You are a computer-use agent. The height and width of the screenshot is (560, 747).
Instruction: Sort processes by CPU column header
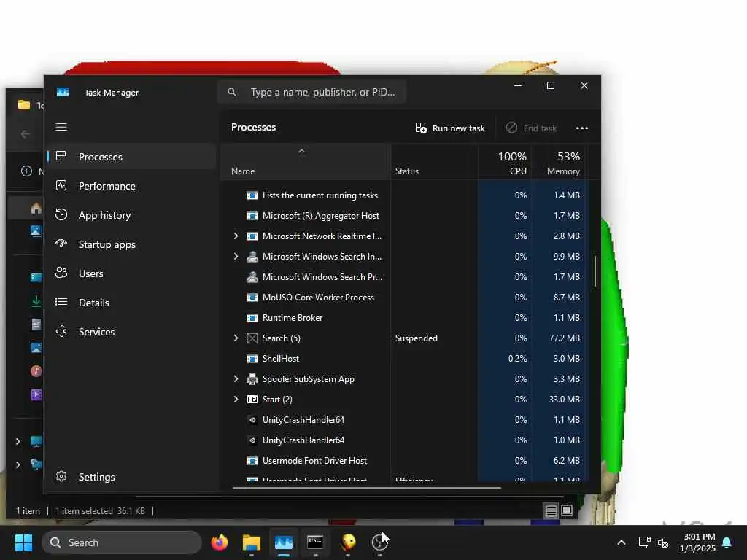505,163
